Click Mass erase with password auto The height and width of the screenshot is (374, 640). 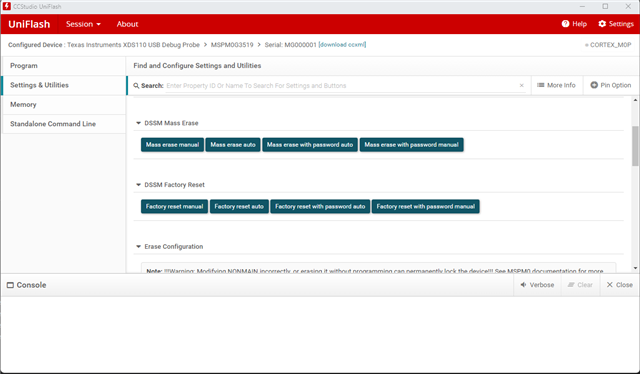point(310,145)
